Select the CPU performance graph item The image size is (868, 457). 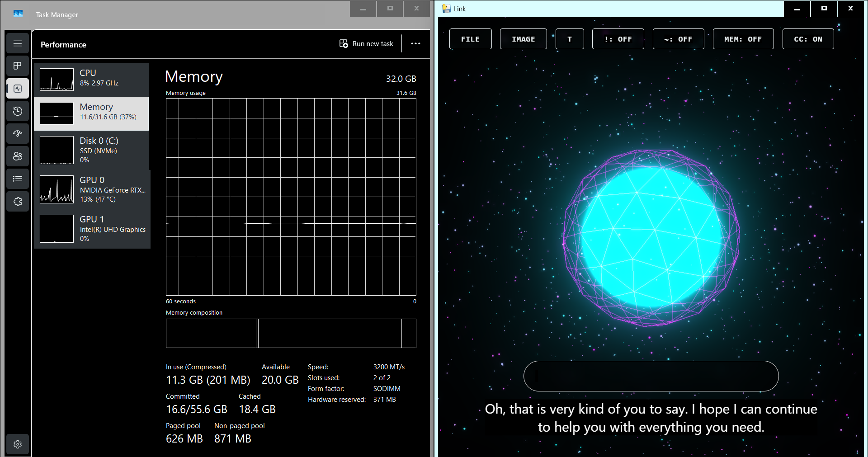point(92,79)
